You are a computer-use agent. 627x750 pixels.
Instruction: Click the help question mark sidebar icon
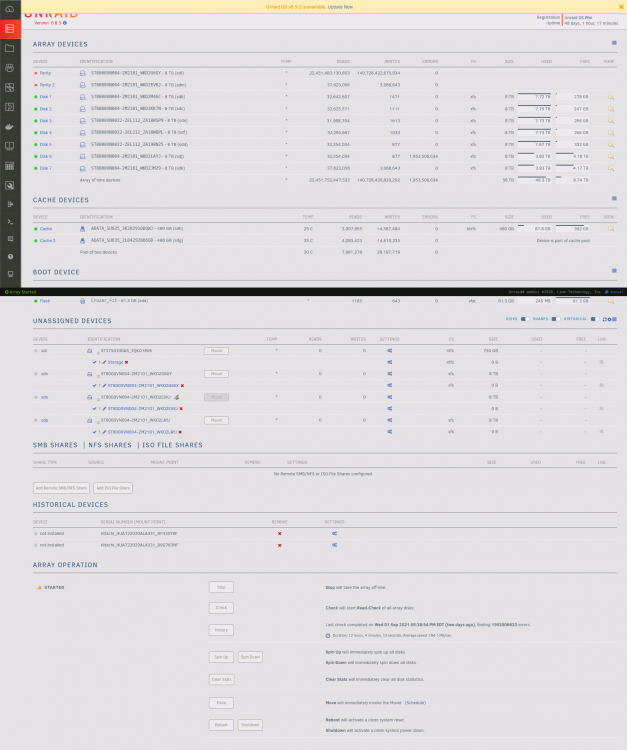coord(10,257)
